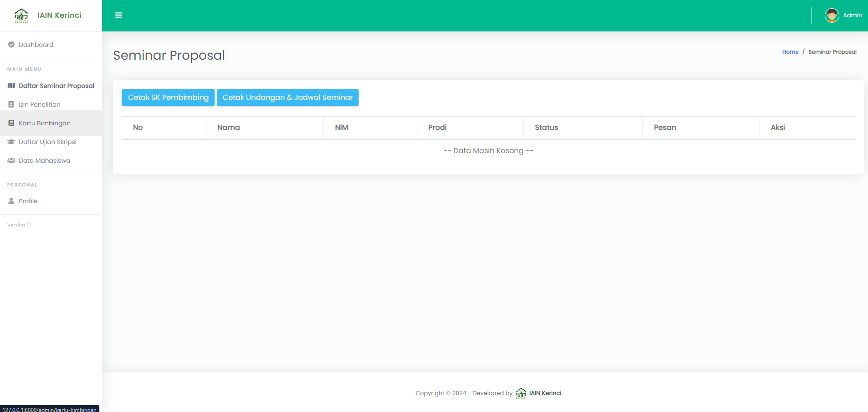The width and height of the screenshot is (868, 412).
Task: Click the users icon beside Data Mahasiswa
Action: (x=11, y=160)
